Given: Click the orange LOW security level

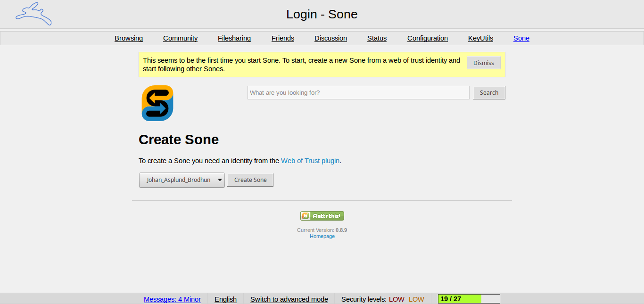Looking at the screenshot, I should (x=416, y=299).
